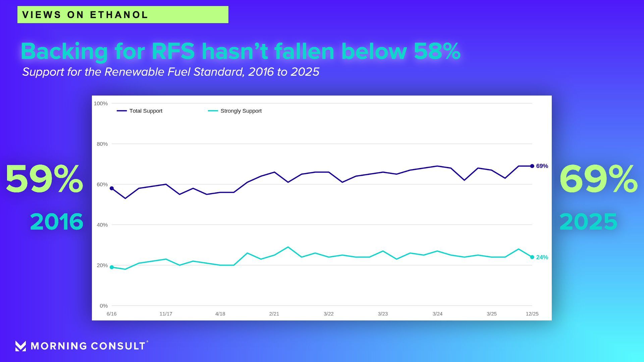Click the Total Support starting data point
644x362 pixels.
(x=112, y=188)
